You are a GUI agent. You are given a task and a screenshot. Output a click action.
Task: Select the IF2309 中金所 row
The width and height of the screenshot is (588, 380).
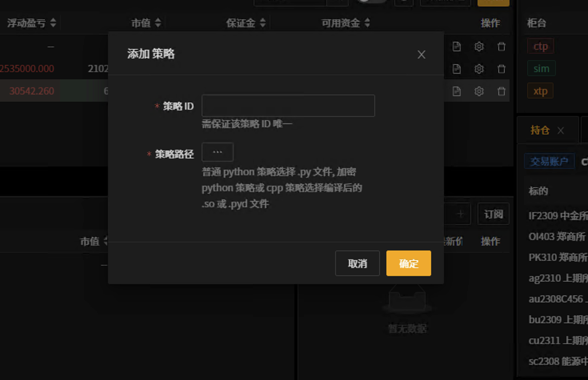558,216
